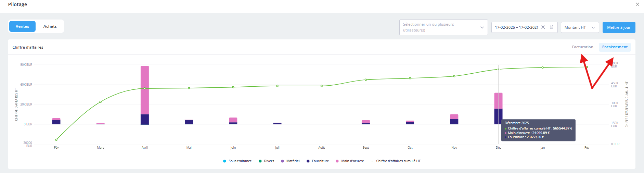644x173 pixels.
Task: Click the date range input field
Action: pos(516,27)
